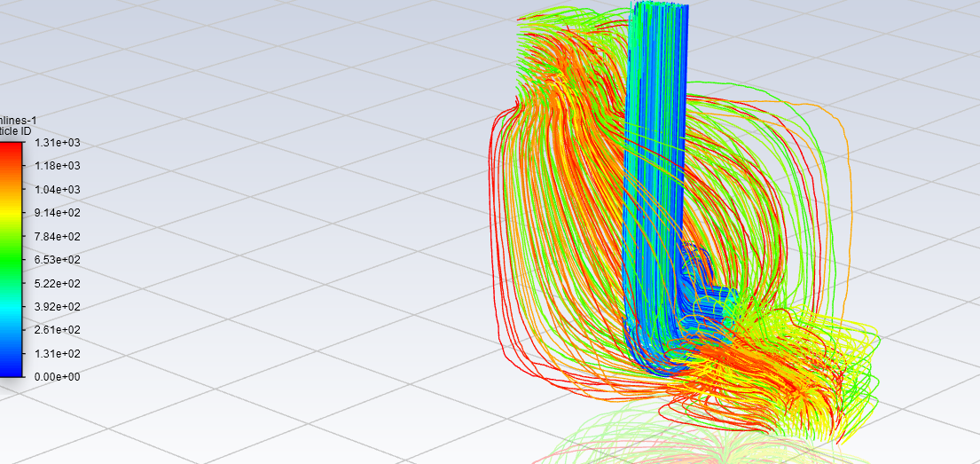This screenshot has height=464, width=980.
Task: Click the 2.61e+02 legend label
Action: pyautogui.click(x=57, y=330)
